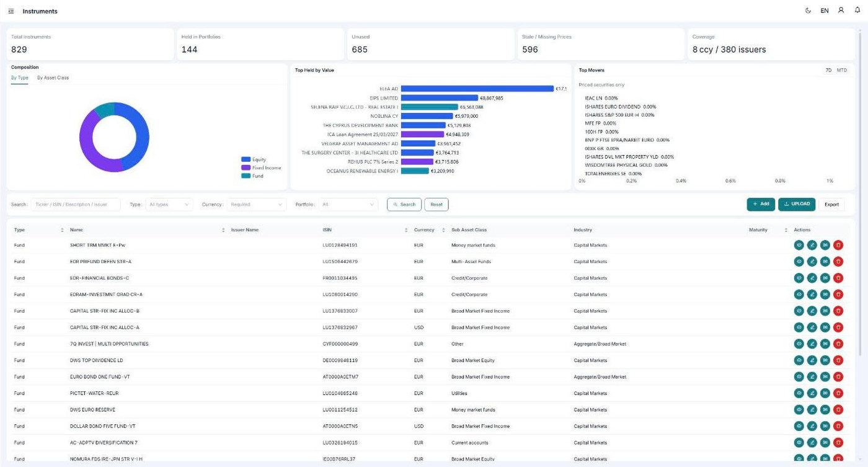The width and height of the screenshot is (868, 467).
Task: Select the By Type composition tab
Action: tap(20, 78)
